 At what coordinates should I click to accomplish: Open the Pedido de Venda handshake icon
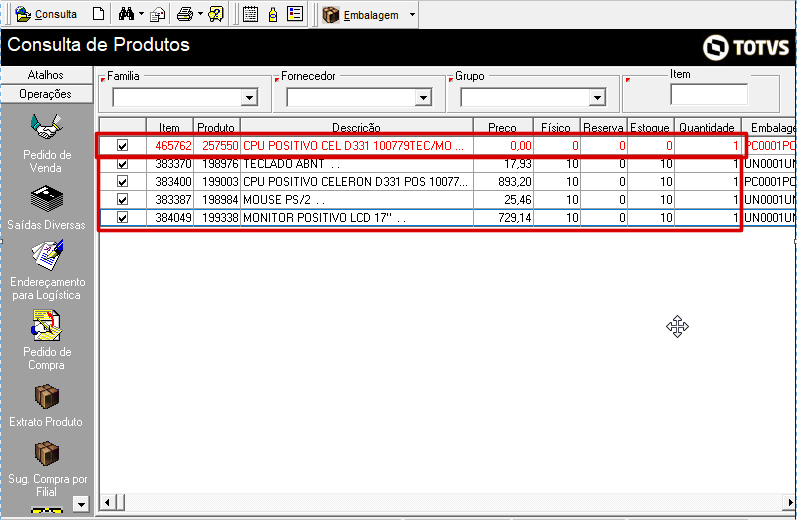47,127
